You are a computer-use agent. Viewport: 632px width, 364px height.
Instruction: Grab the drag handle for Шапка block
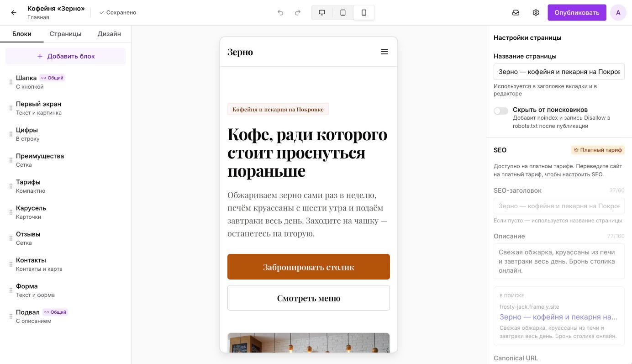pos(11,82)
